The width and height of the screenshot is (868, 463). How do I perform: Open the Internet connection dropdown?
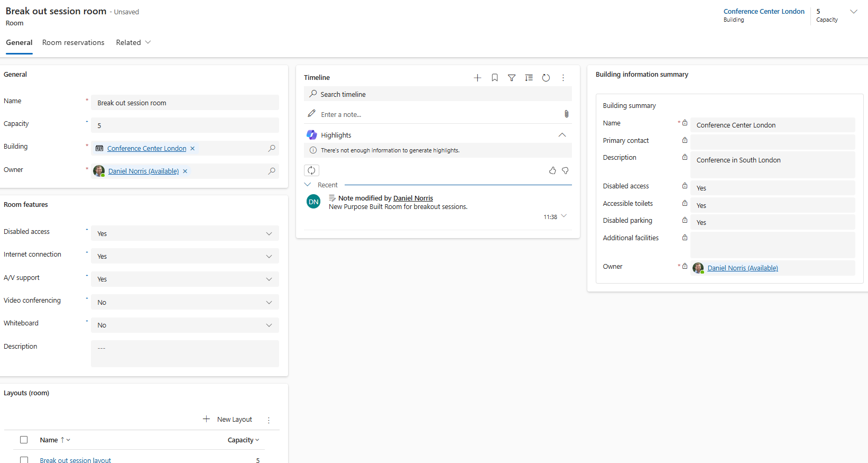185,256
